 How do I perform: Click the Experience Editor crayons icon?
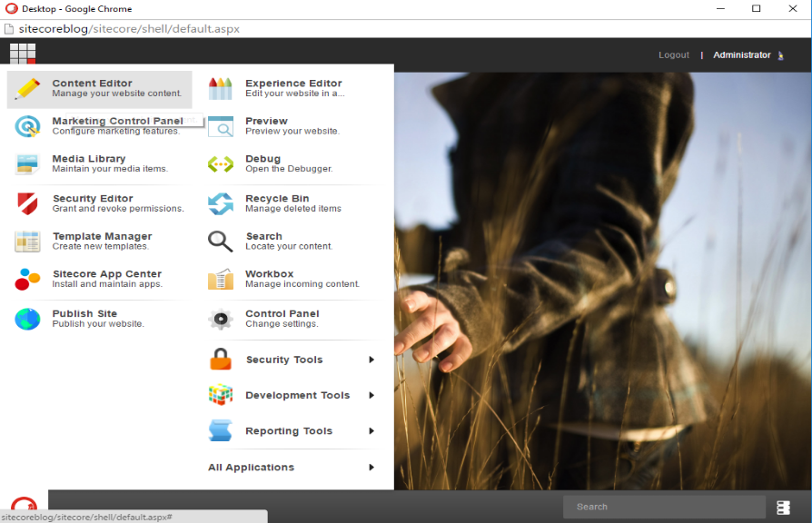point(221,89)
